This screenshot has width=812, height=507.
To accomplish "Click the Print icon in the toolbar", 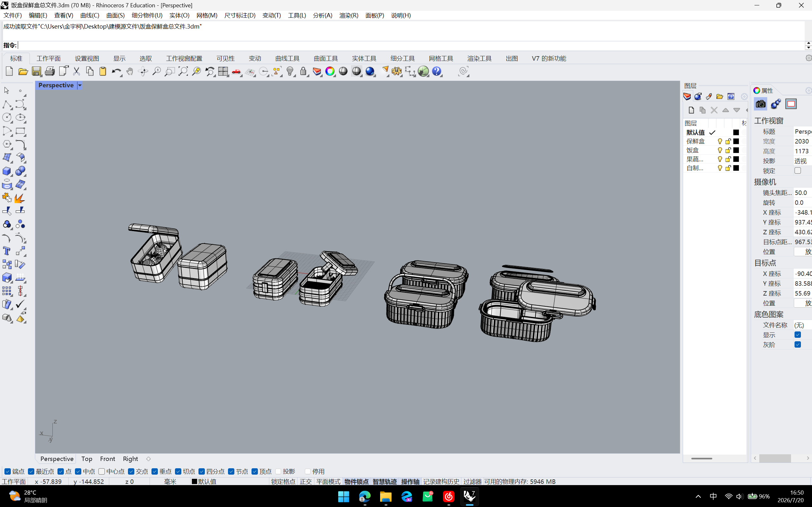I will [x=50, y=71].
